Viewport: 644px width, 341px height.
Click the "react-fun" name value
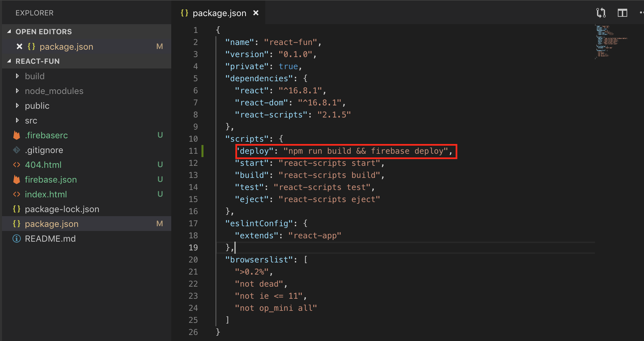290,42
